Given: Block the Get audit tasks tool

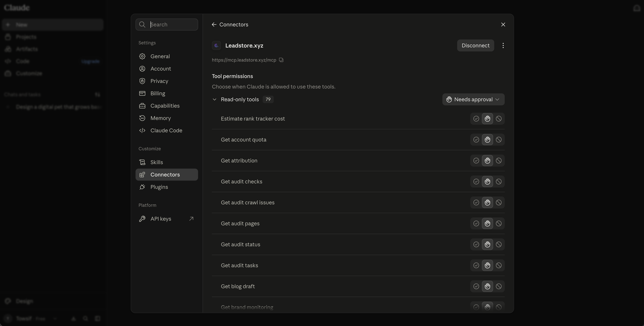Looking at the screenshot, I should [499, 266].
